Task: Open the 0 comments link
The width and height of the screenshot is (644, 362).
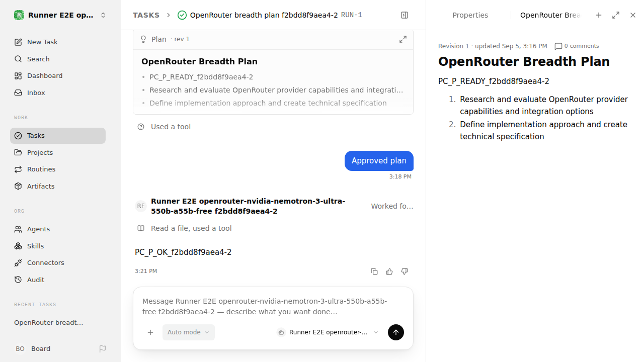Action: 577,46
